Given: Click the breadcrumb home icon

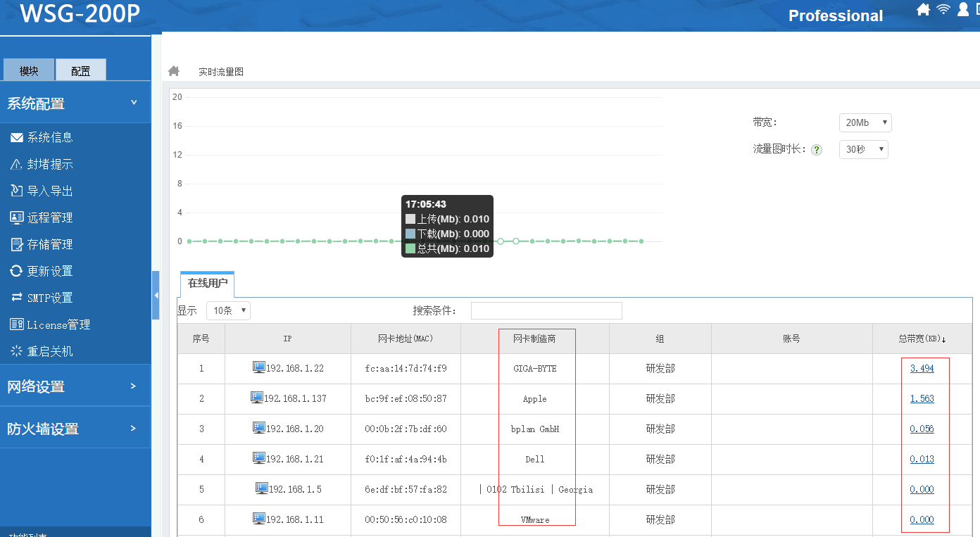Looking at the screenshot, I should (174, 71).
